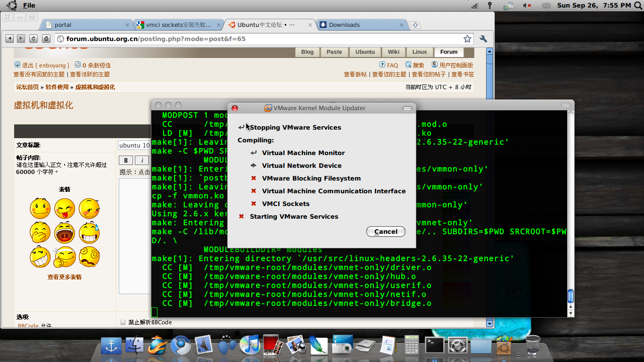
Task: Close the vmci sockets tab
Action: [219, 25]
